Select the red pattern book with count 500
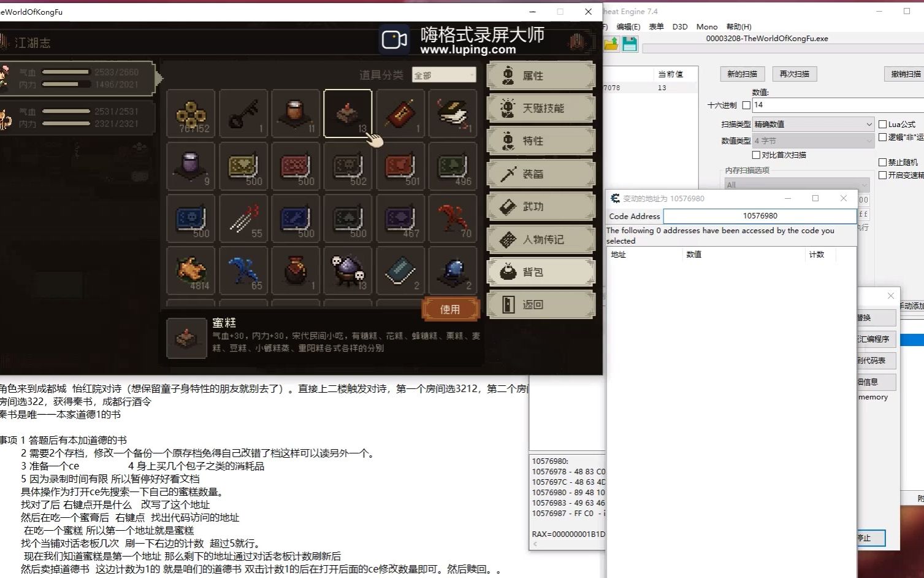Screen dimensions: 924x578 click(296, 166)
